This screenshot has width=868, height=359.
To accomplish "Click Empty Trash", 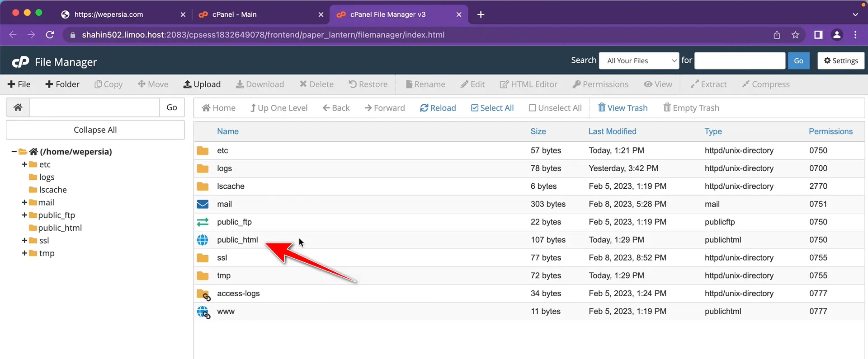I will click(x=691, y=108).
